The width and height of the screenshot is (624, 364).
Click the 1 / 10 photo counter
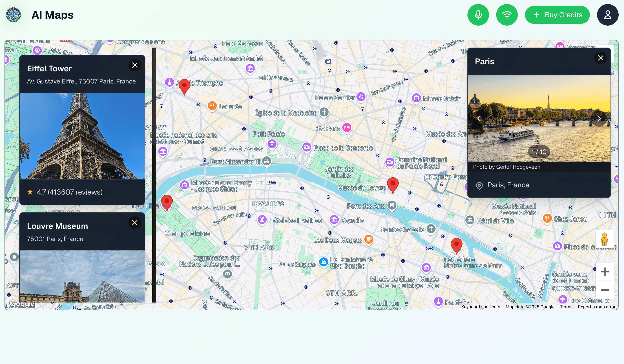pyautogui.click(x=539, y=152)
